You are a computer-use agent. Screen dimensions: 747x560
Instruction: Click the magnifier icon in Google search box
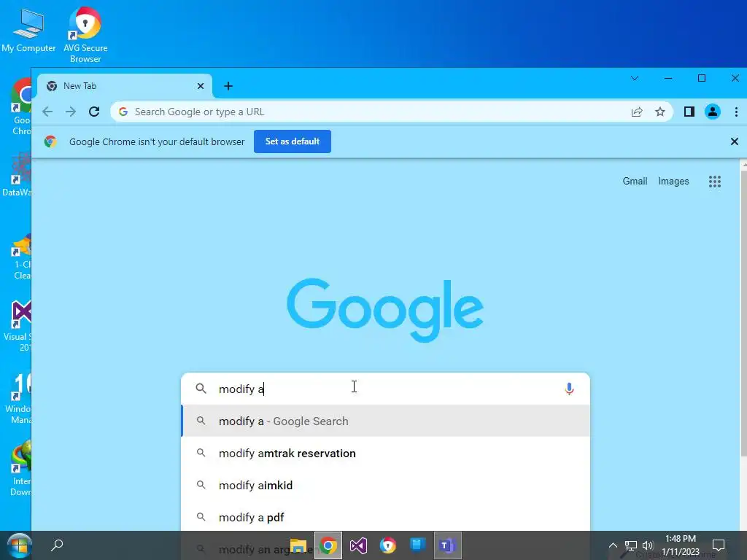(201, 389)
